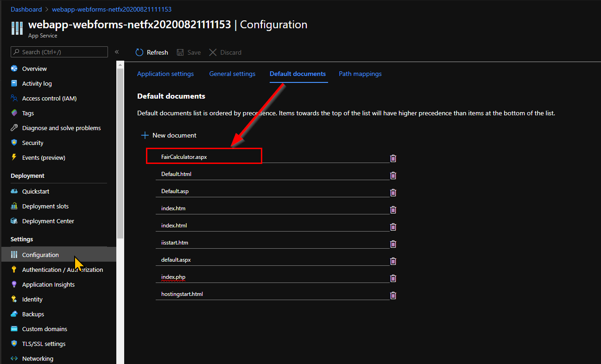Screen dimensions: 601x364
Task: Collapse the sidebar with the double chevron
Action: coord(117,52)
